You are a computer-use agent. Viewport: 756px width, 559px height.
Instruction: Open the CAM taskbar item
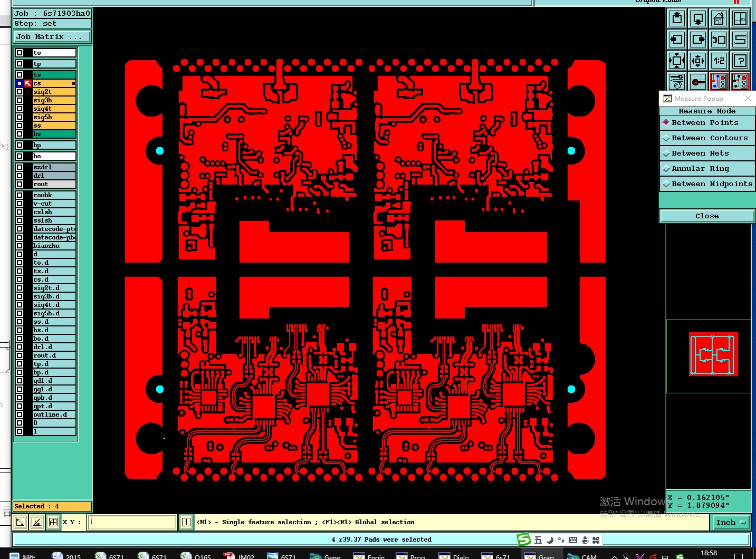point(582,556)
